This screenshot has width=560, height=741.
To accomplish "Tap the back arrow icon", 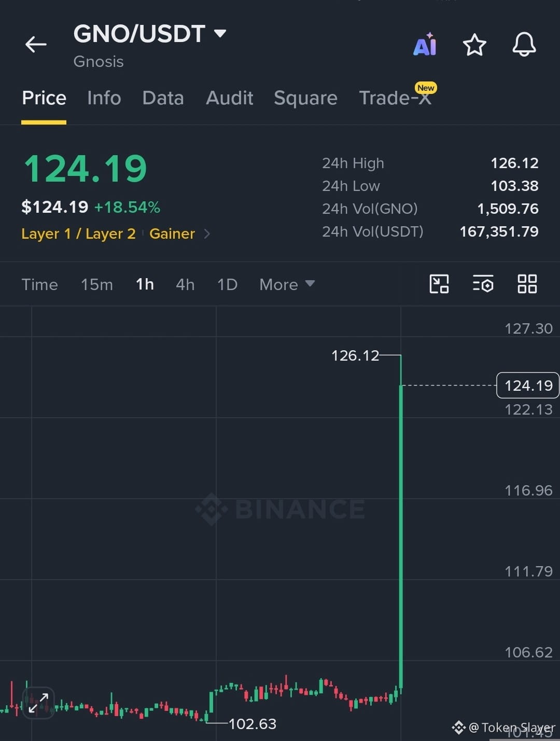I will click(x=36, y=45).
